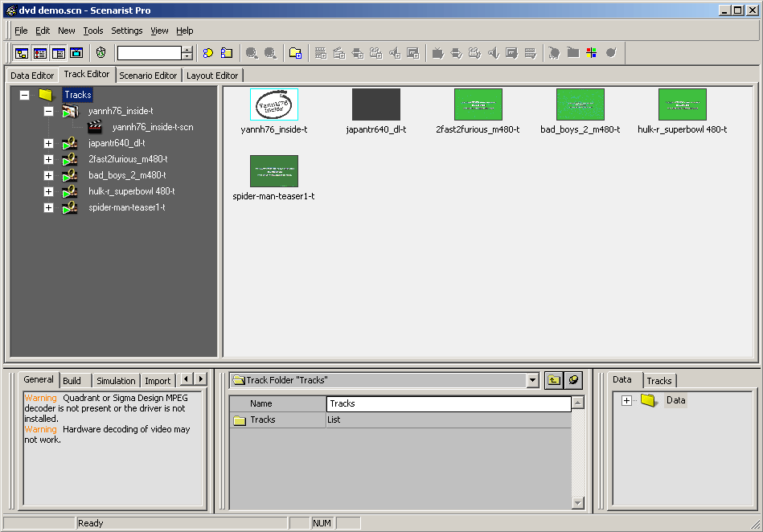Screen dimensions: 763x532
Task: Click the 2fast2furious_m480-t green thumbnail
Action: coord(478,104)
